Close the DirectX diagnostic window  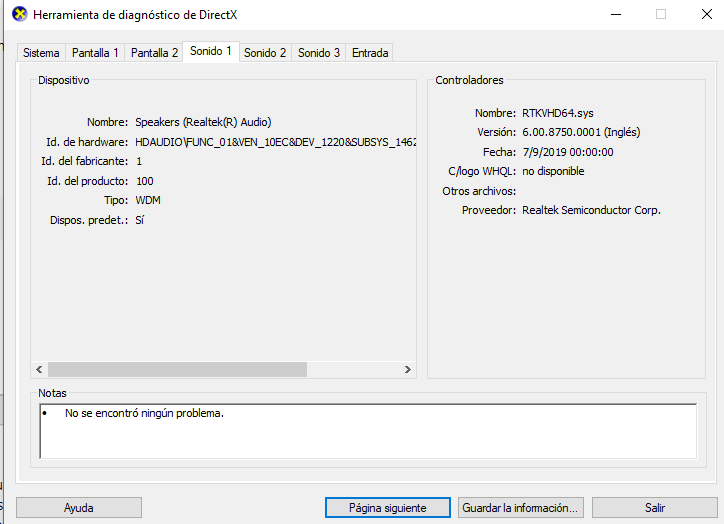(706, 14)
